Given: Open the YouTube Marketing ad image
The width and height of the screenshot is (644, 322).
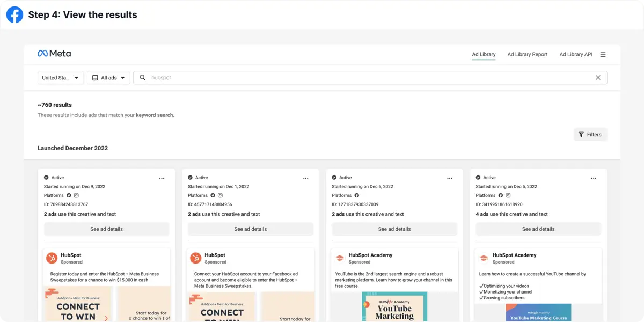Looking at the screenshot, I should click(x=394, y=306).
